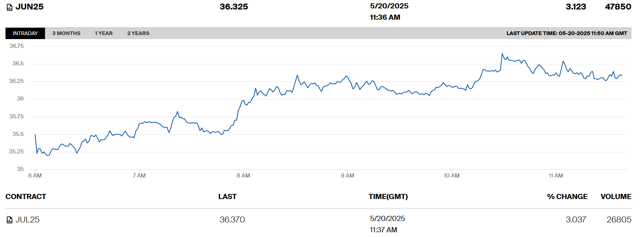This screenshot has width=644, height=237.
Task: Click the CONTRACT column header
Action: (x=26, y=196)
